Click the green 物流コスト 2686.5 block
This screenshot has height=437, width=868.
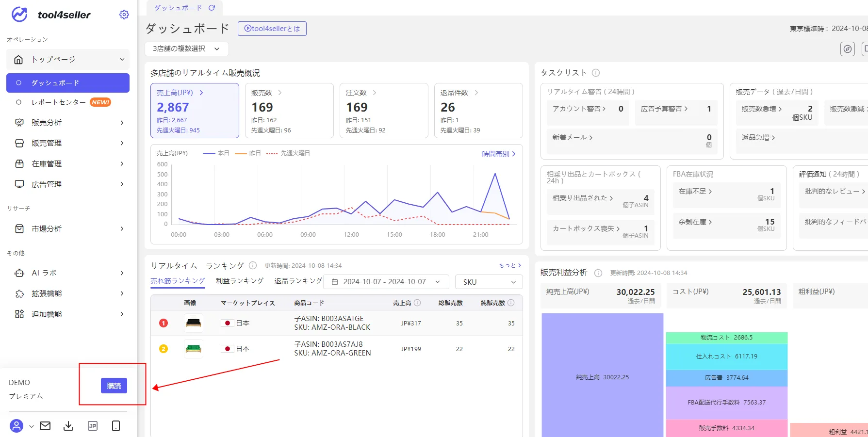(726, 338)
